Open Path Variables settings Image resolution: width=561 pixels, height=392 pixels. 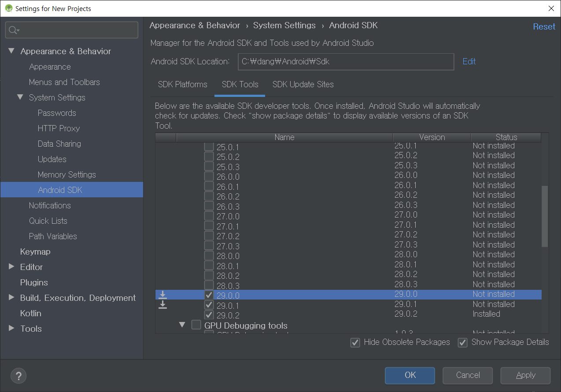pos(53,236)
